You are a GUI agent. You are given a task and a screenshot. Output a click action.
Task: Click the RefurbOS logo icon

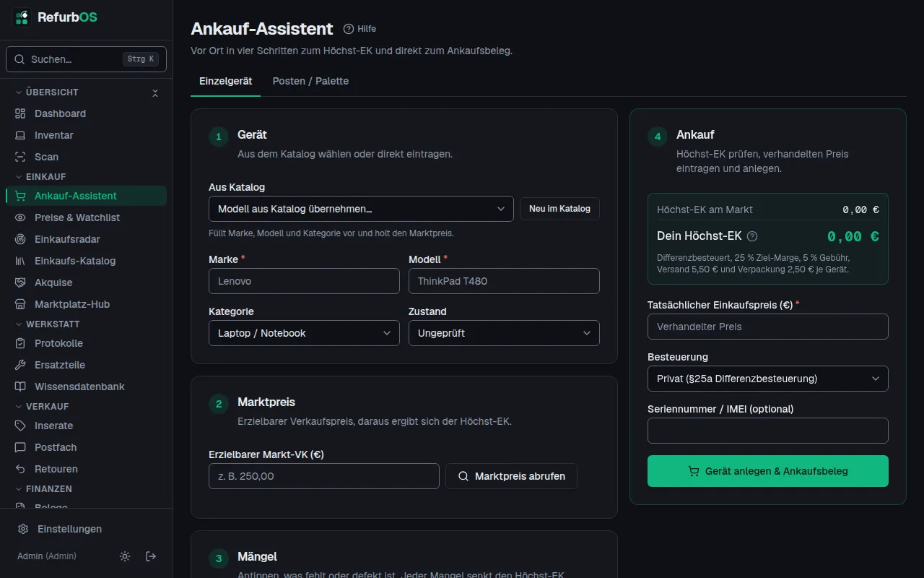coord(22,17)
